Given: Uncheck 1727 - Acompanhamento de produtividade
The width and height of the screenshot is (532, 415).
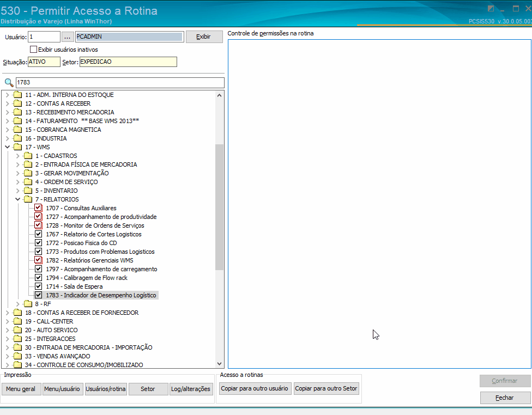Looking at the screenshot, I should click(x=38, y=217).
